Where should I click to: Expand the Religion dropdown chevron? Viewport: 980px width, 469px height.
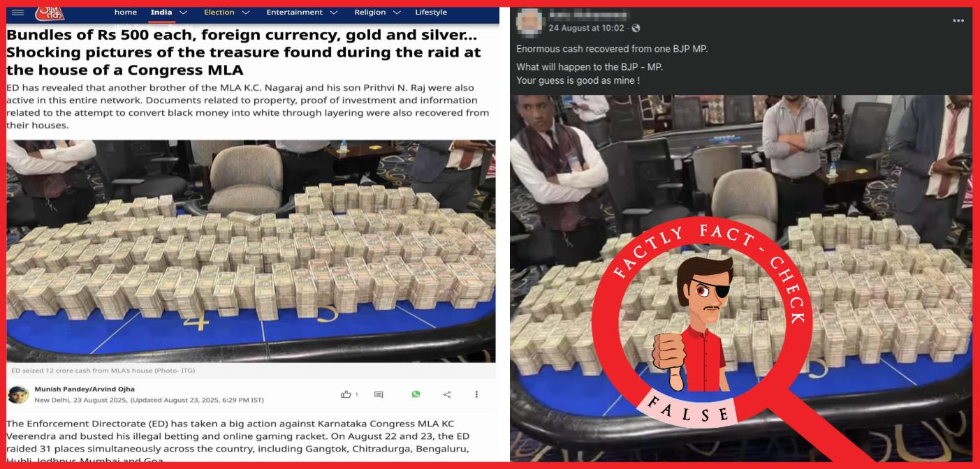click(x=397, y=13)
